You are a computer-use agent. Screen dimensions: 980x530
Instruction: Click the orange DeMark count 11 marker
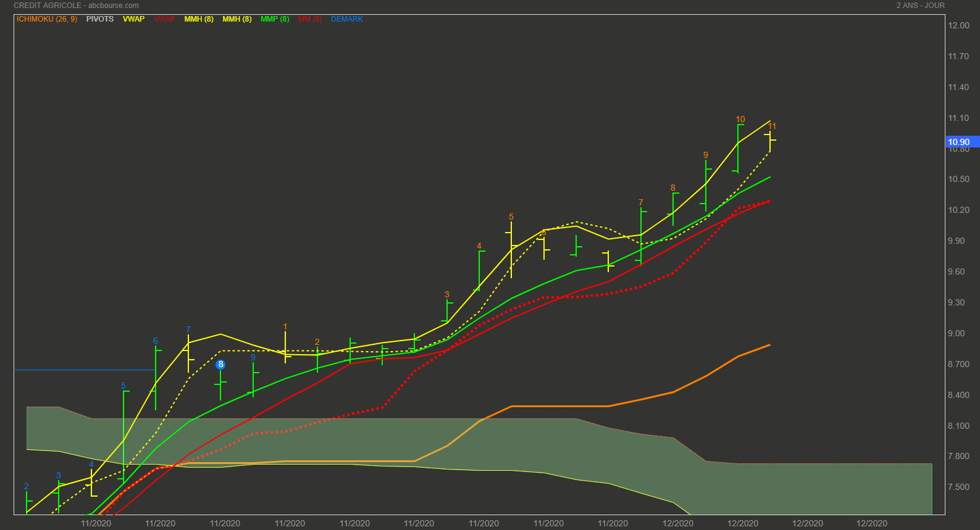click(x=771, y=126)
